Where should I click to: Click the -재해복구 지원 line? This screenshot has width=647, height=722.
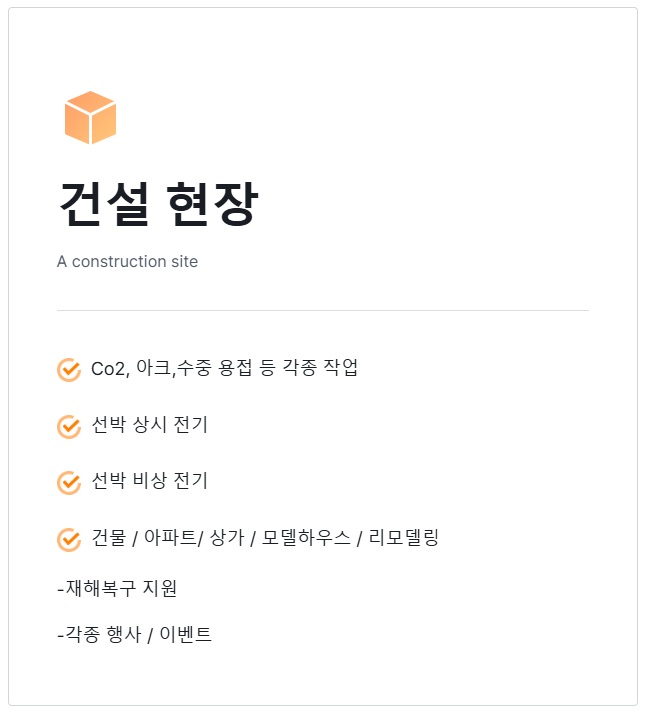pos(117,588)
